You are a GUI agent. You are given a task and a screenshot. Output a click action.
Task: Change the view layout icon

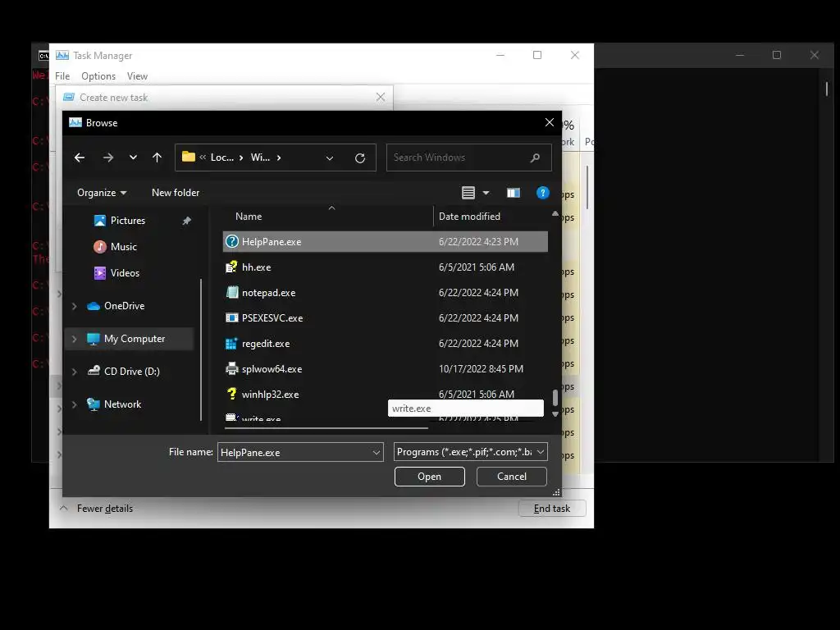[468, 192]
